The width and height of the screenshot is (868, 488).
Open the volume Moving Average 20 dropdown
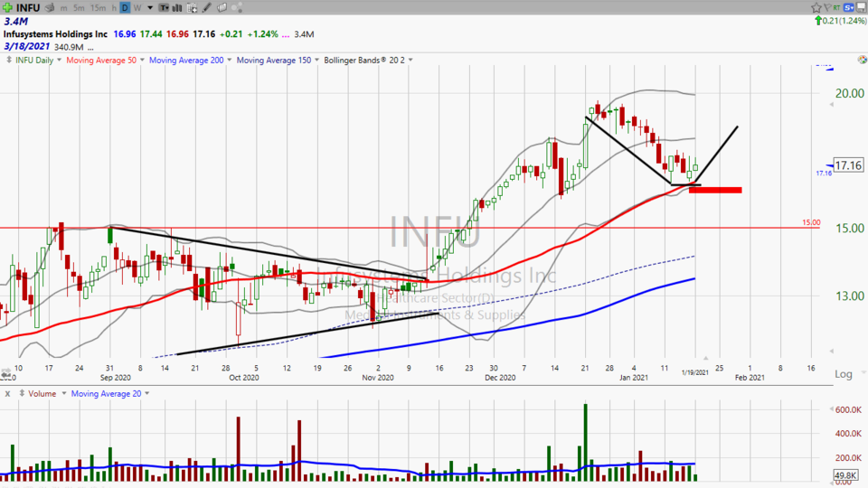point(147,393)
